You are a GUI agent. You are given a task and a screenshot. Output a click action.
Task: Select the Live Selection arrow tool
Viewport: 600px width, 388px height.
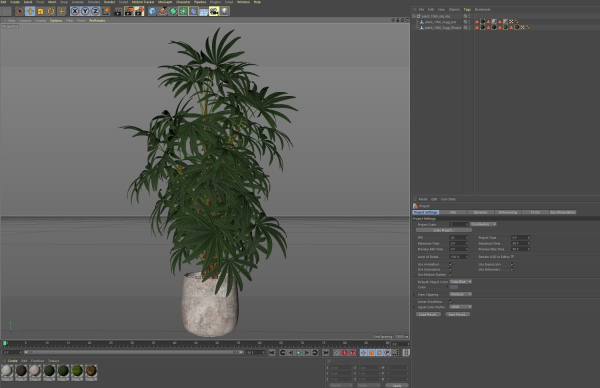click(x=20, y=11)
